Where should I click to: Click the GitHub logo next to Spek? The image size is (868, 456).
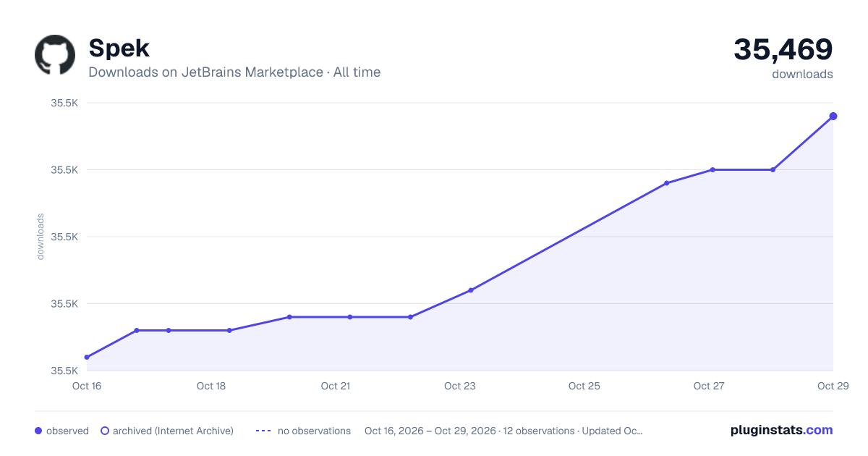click(55, 55)
